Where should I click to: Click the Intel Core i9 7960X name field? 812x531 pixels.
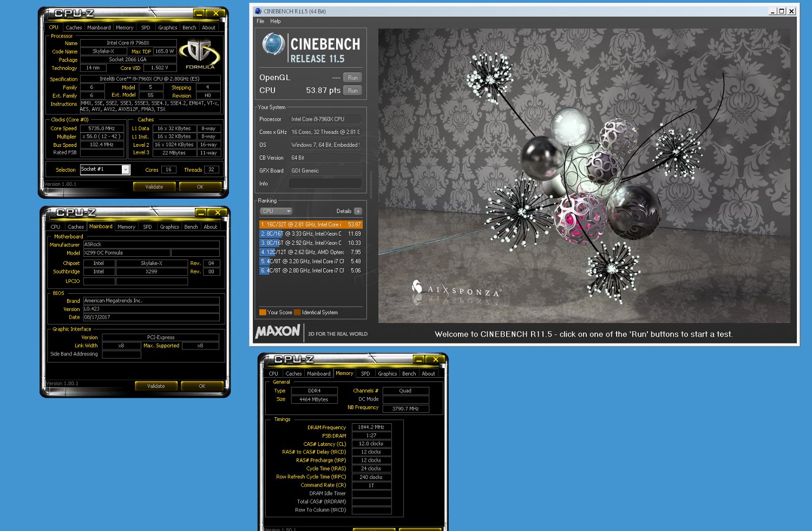pos(128,43)
